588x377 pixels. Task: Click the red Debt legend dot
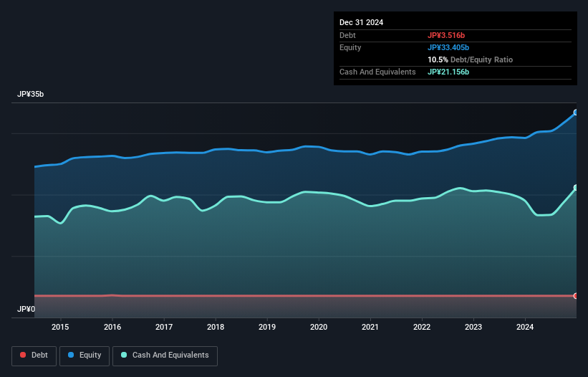tap(23, 355)
